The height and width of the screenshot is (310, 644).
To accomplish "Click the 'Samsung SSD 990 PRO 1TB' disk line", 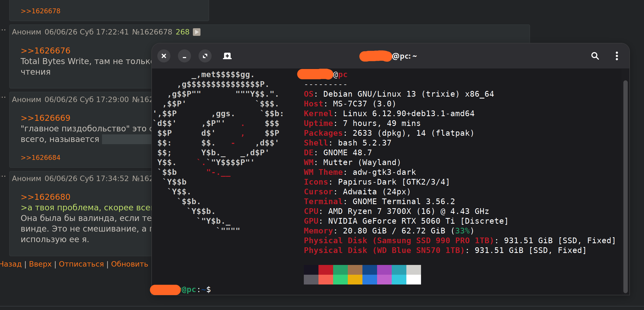I will 460,241.
